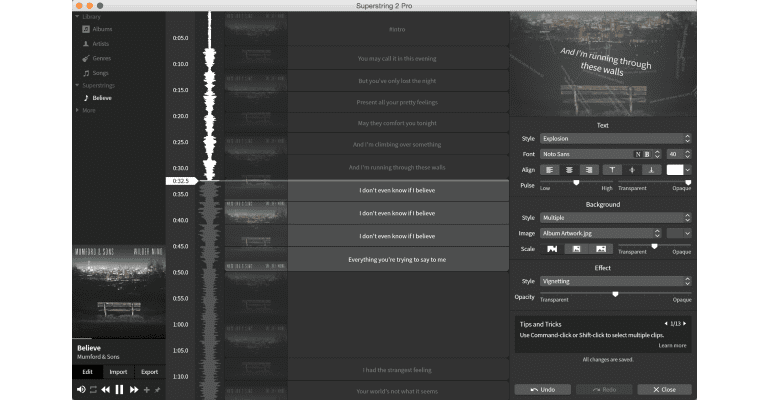Click the Effect Opacity slider handle
770x400 pixels.
point(615,294)
